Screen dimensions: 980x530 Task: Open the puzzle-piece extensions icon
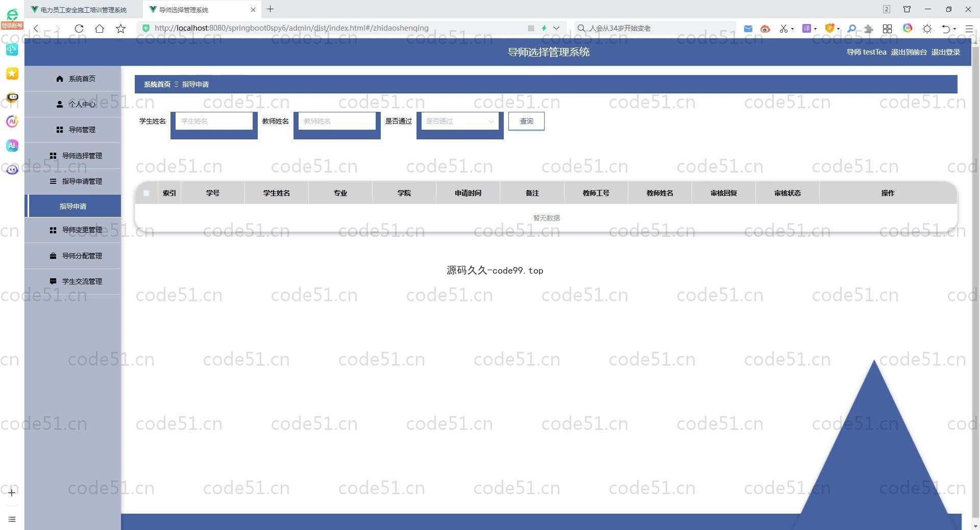pyautogui.click(x=869, y=29)
